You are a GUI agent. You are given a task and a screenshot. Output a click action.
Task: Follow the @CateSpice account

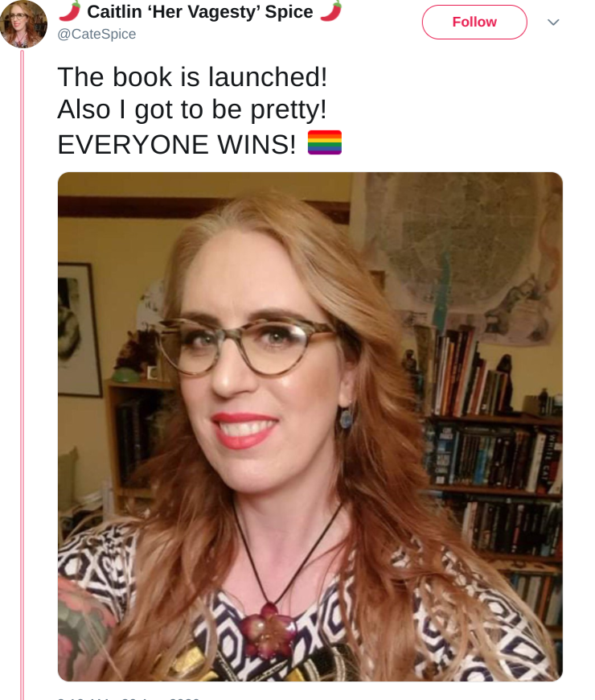click(x=474, y=22)
